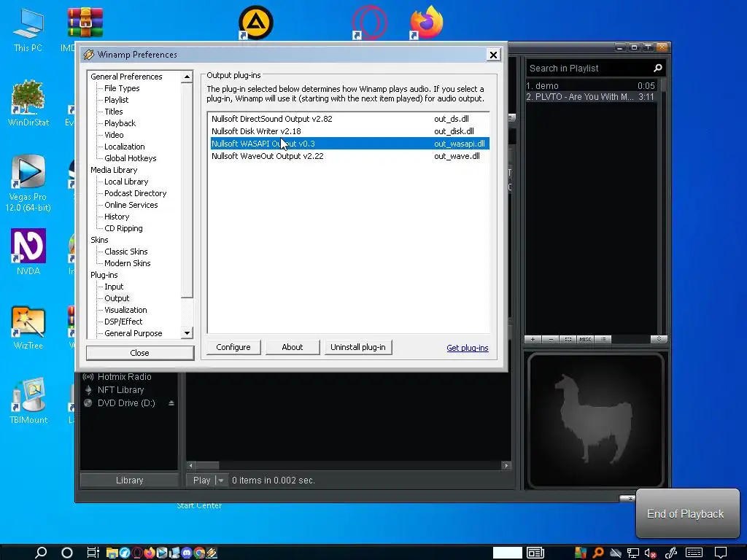Open the Firefox desktop shortcut
Viewport: 747px width, 560px height.
(x=426, y=23)
